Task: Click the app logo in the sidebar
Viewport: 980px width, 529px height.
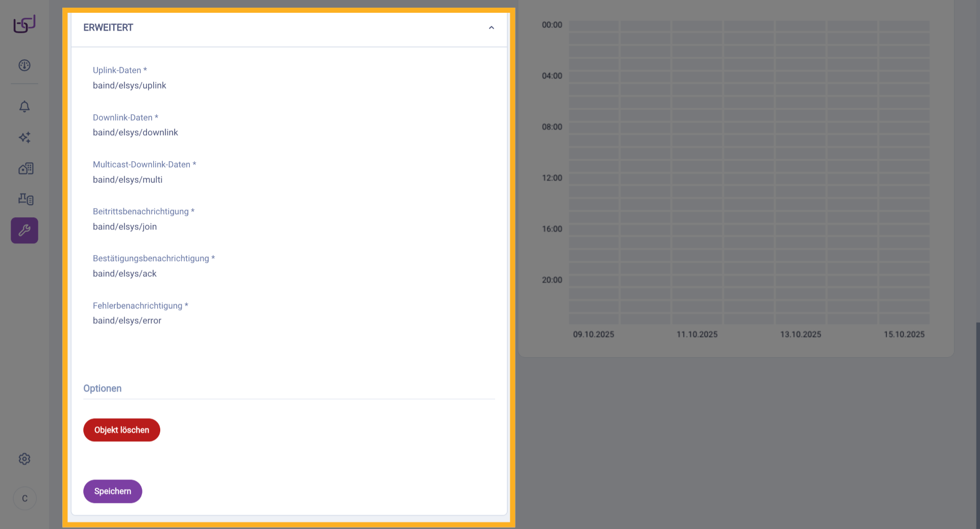Action: click(x=24, y=24)
